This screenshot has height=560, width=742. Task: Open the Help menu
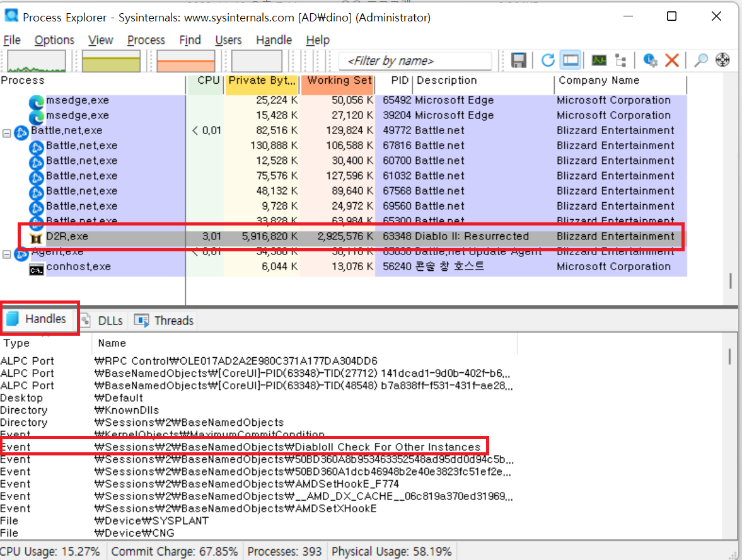coord(318,40)
